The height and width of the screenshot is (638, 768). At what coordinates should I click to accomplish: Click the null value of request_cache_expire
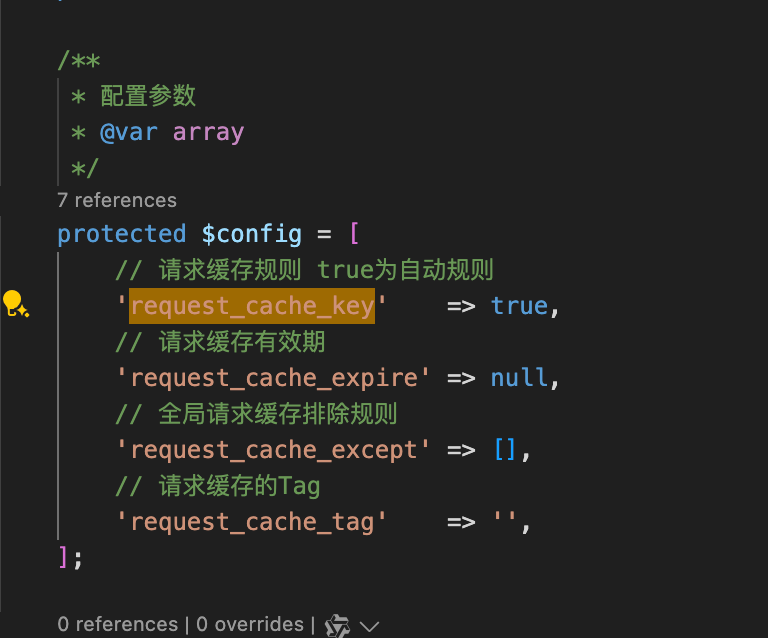point(519,377)
